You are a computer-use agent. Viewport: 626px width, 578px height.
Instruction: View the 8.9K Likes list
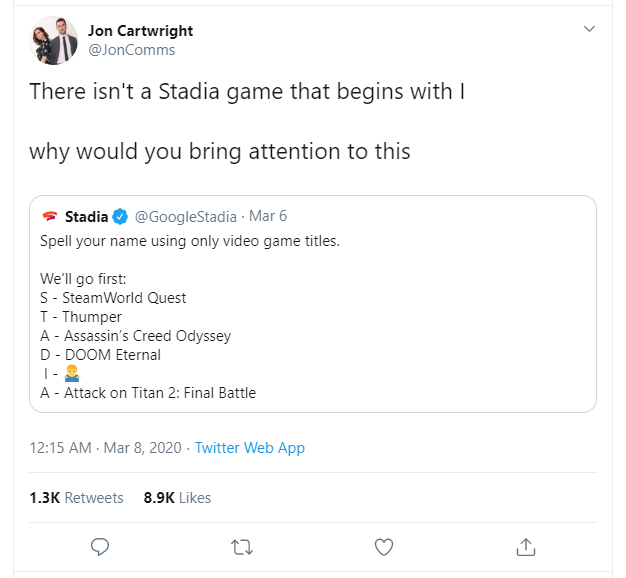[x=177, y=498]
